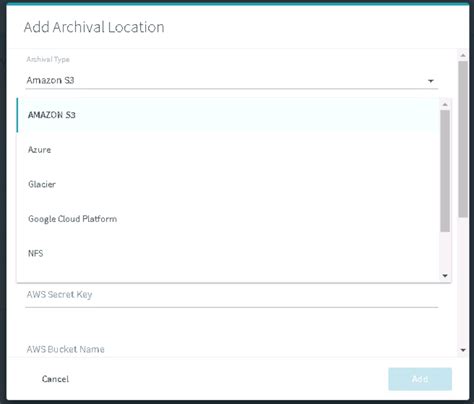Click dropdown list scroll-down arrow
The width and height of the screenshot is (474, 404).
click(x=445, y=276)
